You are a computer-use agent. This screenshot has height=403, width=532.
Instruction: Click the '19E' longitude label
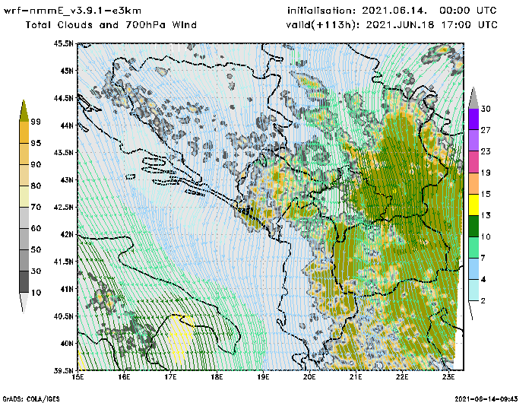pyautogui.click(x=263, y=377)
